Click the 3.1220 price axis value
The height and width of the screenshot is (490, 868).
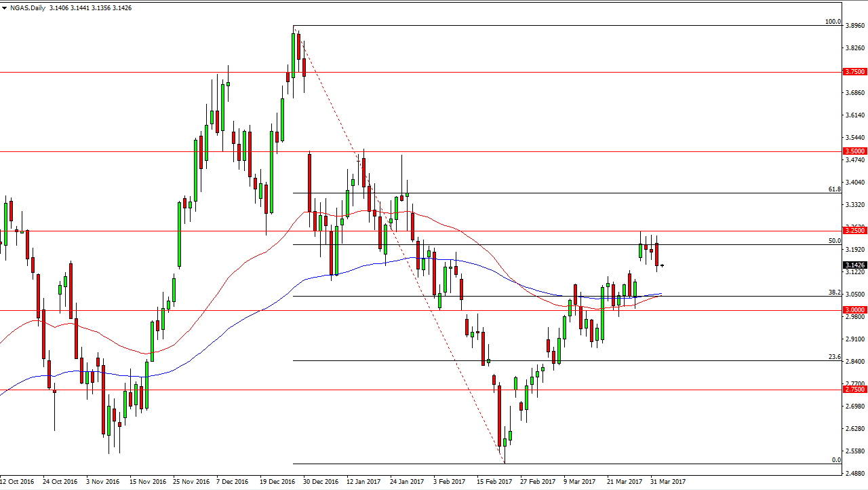854,272
